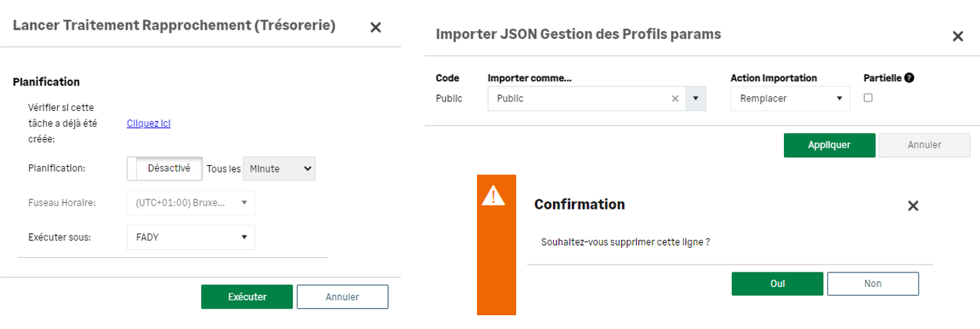Screen dimensions: 980x329
Task: Close the Confirmation dialog with X
Action: tap(913, 206)
